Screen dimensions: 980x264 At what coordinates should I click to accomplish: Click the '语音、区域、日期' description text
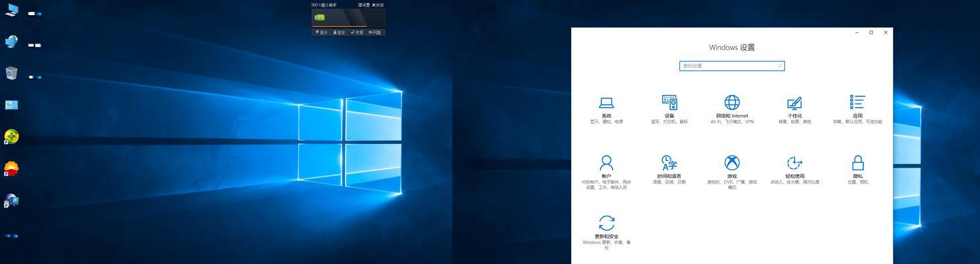(669, 182)
